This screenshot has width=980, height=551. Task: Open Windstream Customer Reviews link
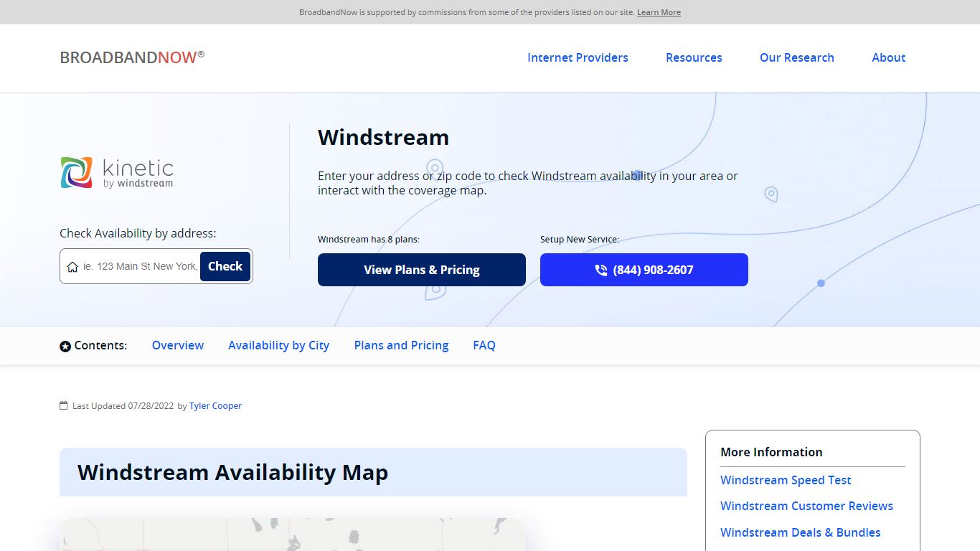pyautogui.click(x=806, y=506)
